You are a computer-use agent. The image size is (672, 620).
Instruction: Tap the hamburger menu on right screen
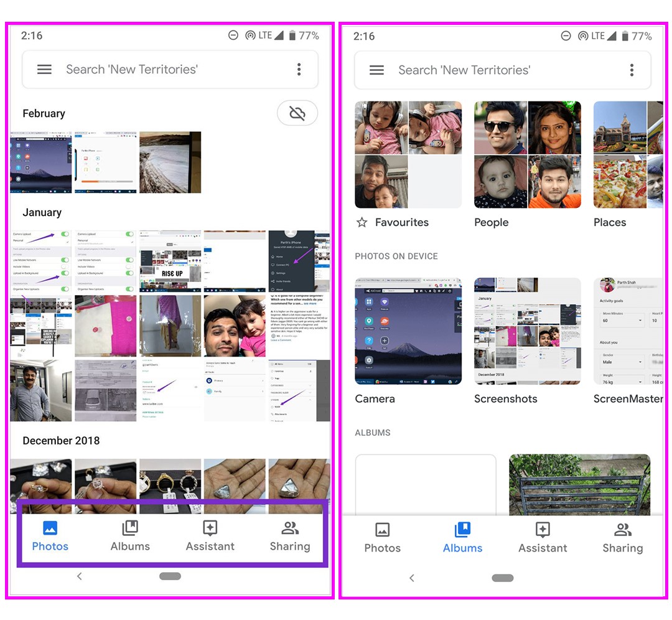pos(376,70)
